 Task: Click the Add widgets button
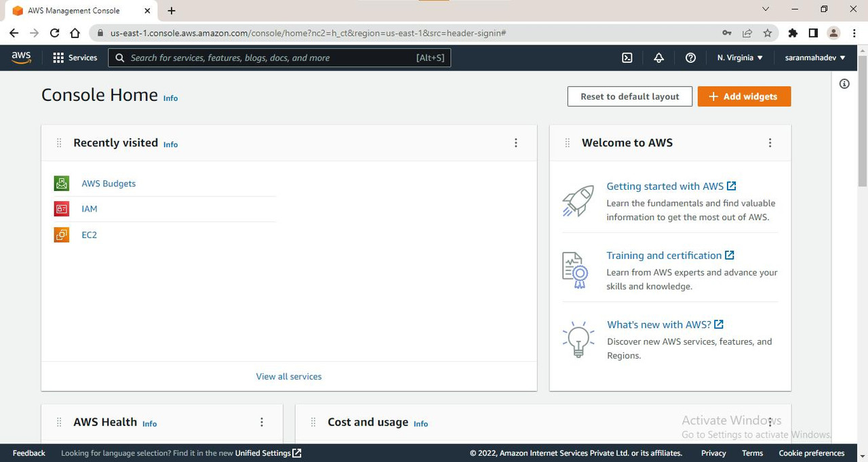point(744,96)
